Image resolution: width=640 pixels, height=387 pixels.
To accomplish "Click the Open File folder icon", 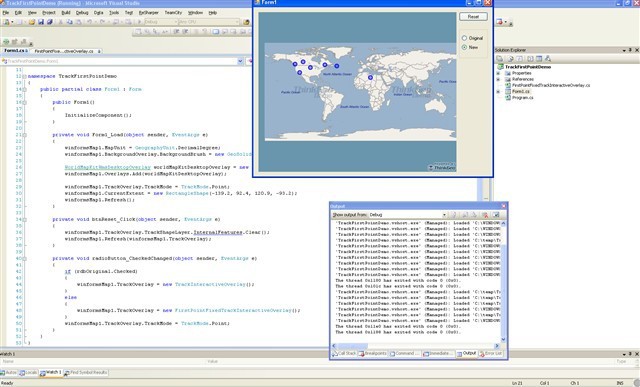I will 32,22.
